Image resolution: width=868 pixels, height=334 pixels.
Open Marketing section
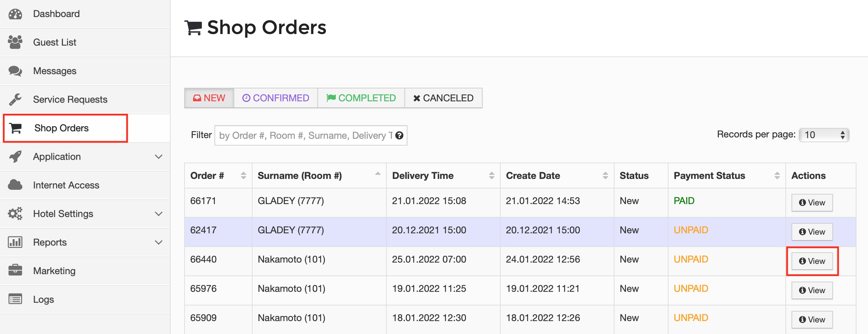[85, 271]
